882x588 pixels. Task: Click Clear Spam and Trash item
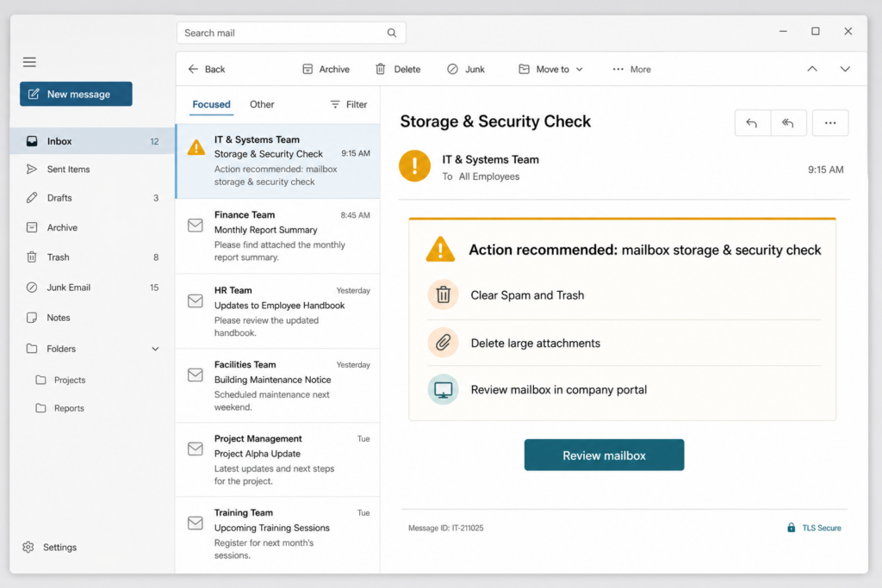(x=624, y=295)
